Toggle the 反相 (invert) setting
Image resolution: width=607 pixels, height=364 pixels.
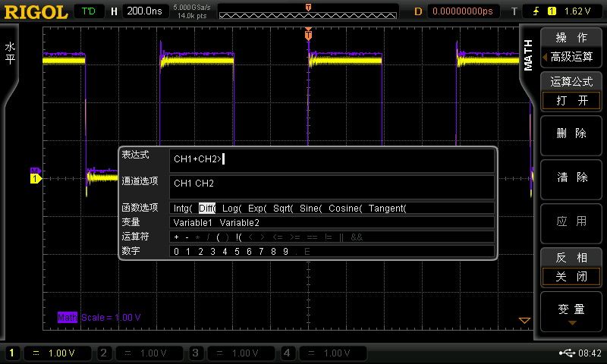tap(571, 267)
